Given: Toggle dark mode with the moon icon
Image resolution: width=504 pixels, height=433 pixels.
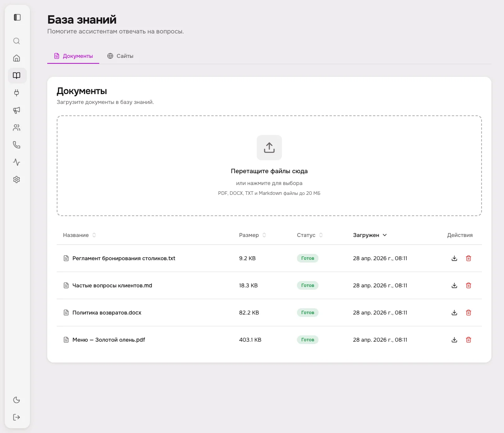Looking at the screenshot, I should [17, 400].
